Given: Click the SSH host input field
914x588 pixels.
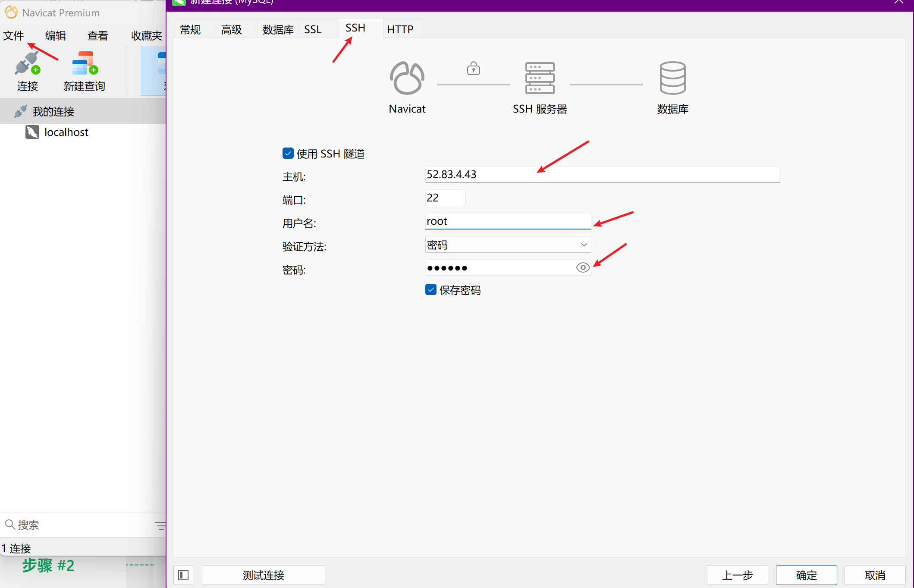Looking at the screenshot, I should 602,175.
